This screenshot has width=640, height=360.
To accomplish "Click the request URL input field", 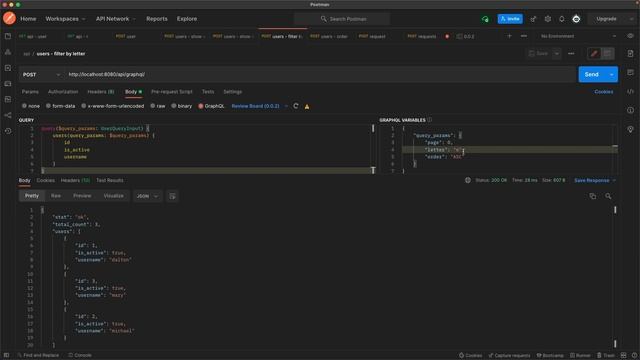I will [x=320, y=75].
